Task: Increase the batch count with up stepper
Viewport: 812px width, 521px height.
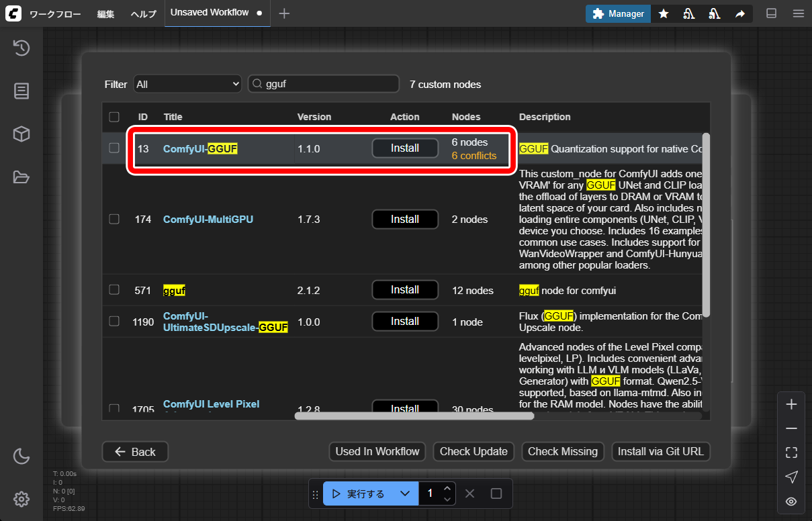Action: 447,488
